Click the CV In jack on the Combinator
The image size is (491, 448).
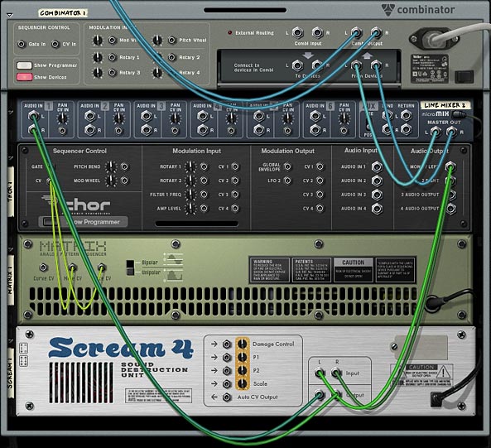[x=55, y=44]
